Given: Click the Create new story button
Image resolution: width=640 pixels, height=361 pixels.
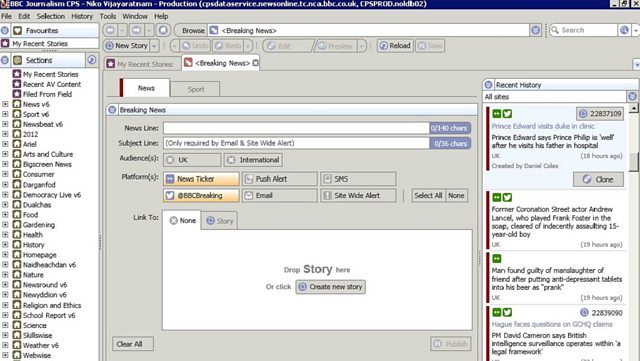Looking at the screenshot, I should [331, 287].
